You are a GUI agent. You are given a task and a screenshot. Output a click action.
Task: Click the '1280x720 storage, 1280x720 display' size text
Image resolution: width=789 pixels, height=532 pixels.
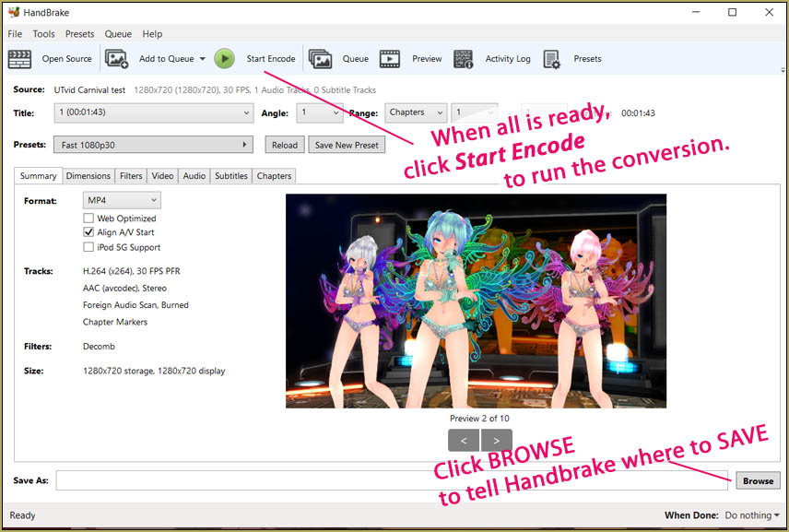pos(154,371)
